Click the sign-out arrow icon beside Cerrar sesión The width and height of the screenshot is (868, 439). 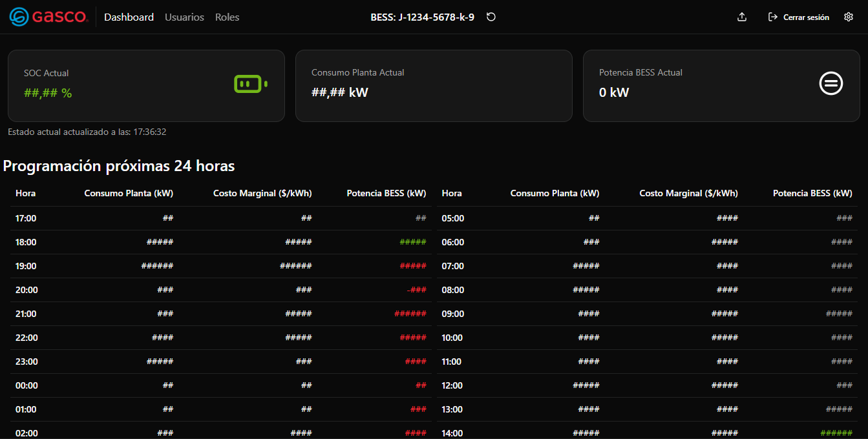[772, 17]
